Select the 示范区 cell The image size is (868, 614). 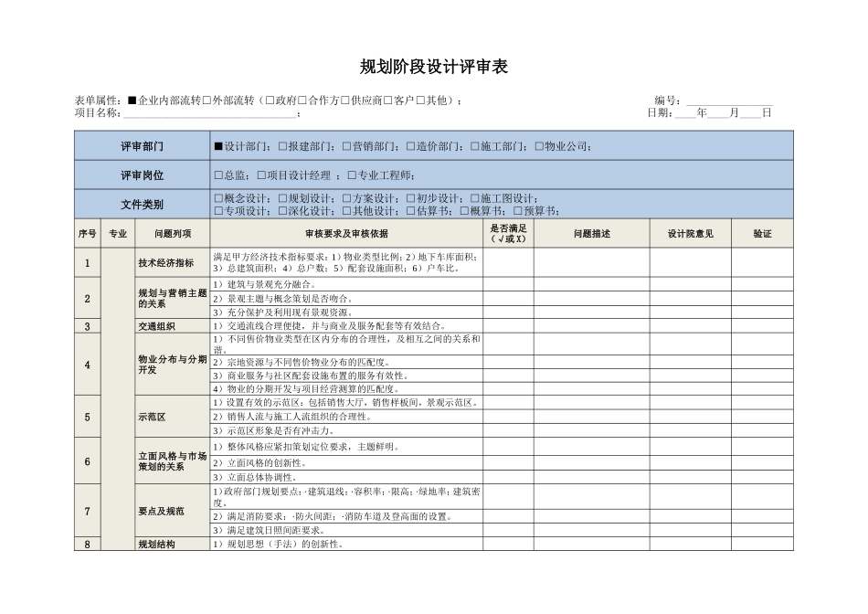173,417
